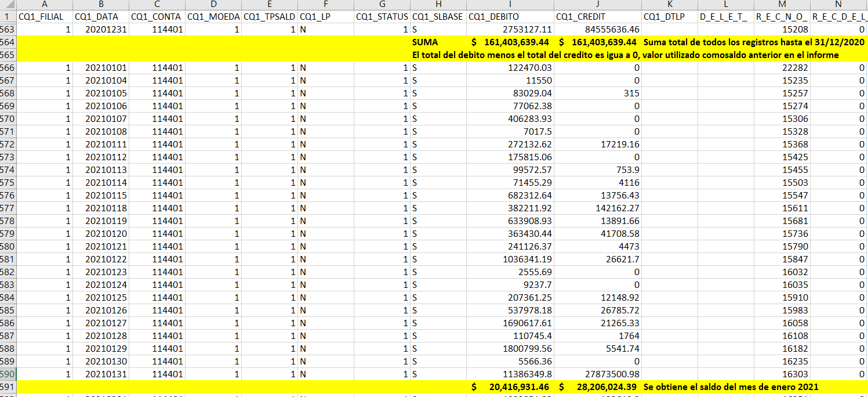Select debit value 241126.37
Screen dimensions: 868x397
(x=510, y=247)
